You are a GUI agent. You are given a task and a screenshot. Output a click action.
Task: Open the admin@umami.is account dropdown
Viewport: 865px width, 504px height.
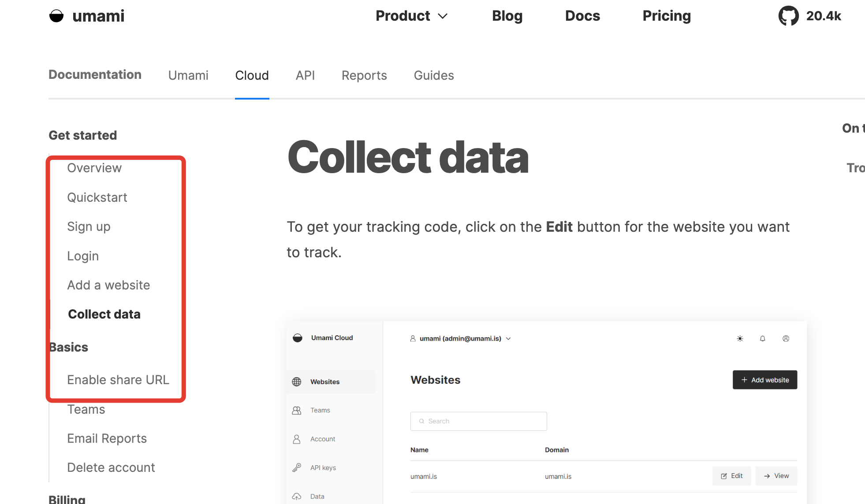[x=460, y=338]
